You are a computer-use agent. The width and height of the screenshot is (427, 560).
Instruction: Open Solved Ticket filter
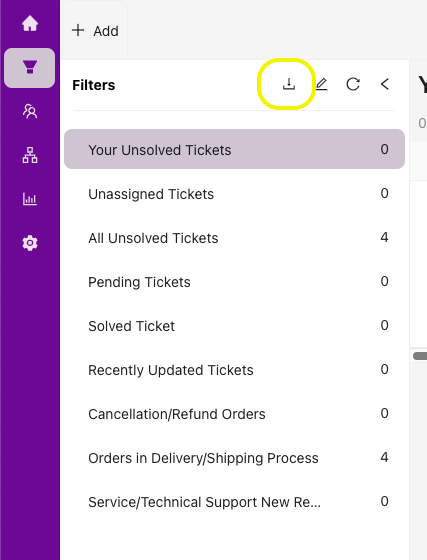(x=235, y=326)
